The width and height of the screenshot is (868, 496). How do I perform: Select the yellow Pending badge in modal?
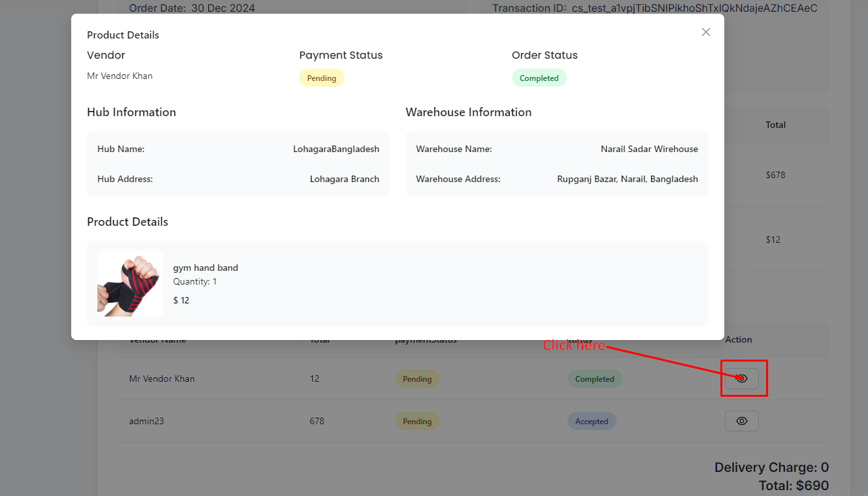click(321, 78)
